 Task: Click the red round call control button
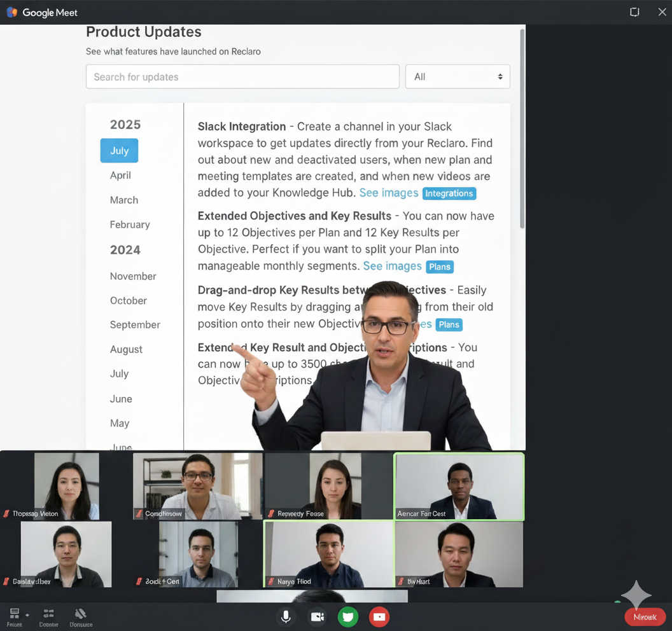click(x=379, y=617)
